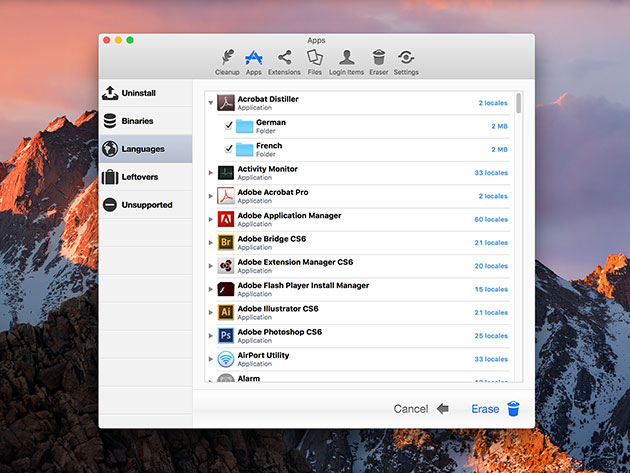Click the Photoshop Ps icon
630x473 pixels.
click(x=226, y=336)
